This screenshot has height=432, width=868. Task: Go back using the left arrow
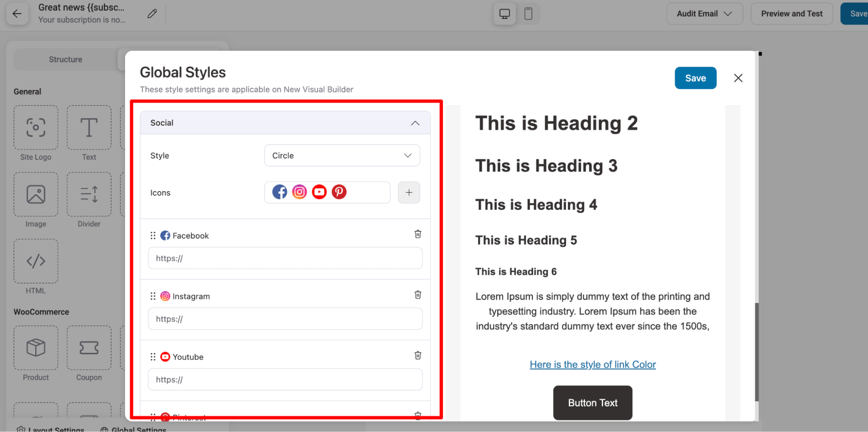click(17, 14)
